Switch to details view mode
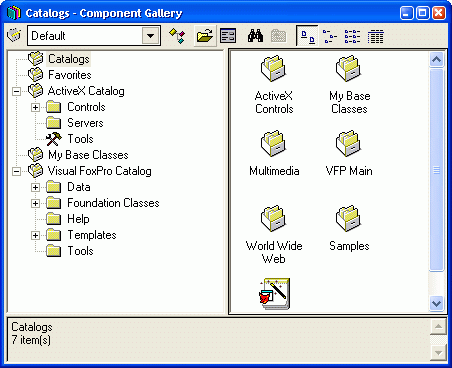 point(376,36)
